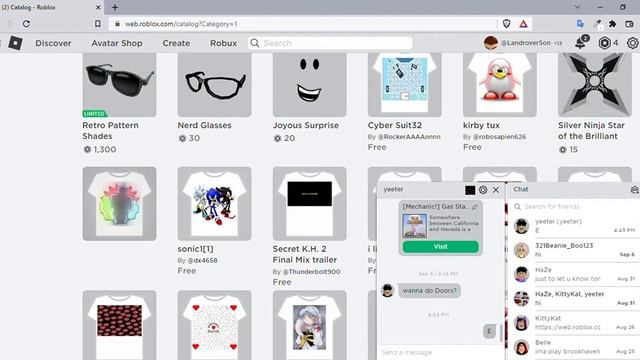640x360 pixels.
Task: Click the wanna do Doors? message
Action: click(429, 291)
